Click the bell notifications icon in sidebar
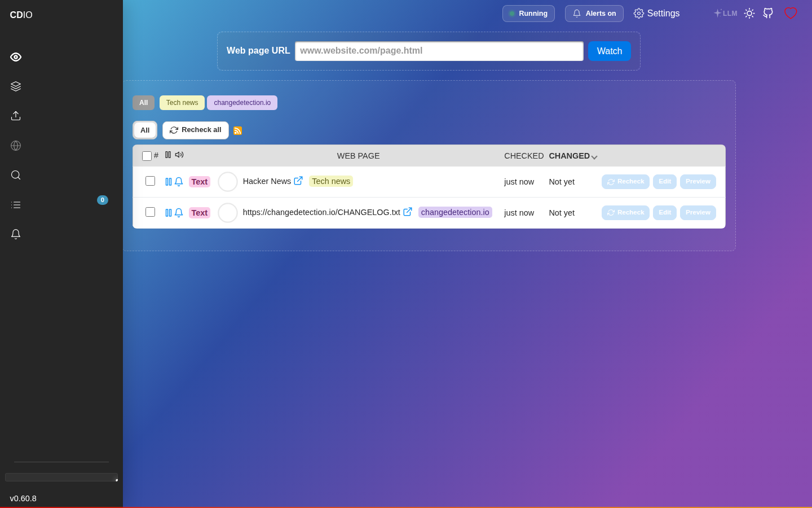The image size is (812, 508). (x=16, y=234)
